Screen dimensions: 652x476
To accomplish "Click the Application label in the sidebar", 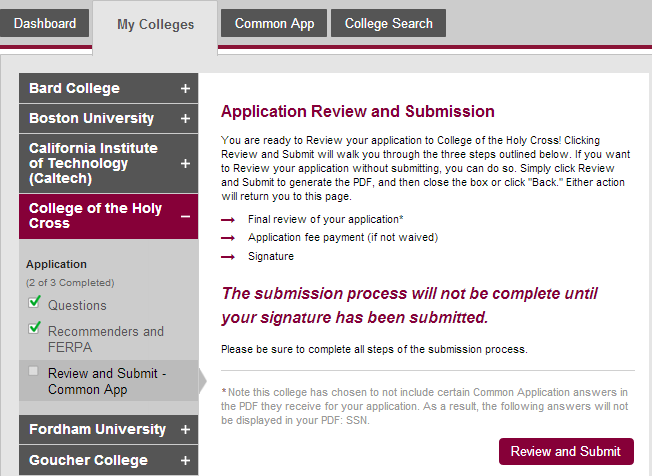I will tap(57, 264).
